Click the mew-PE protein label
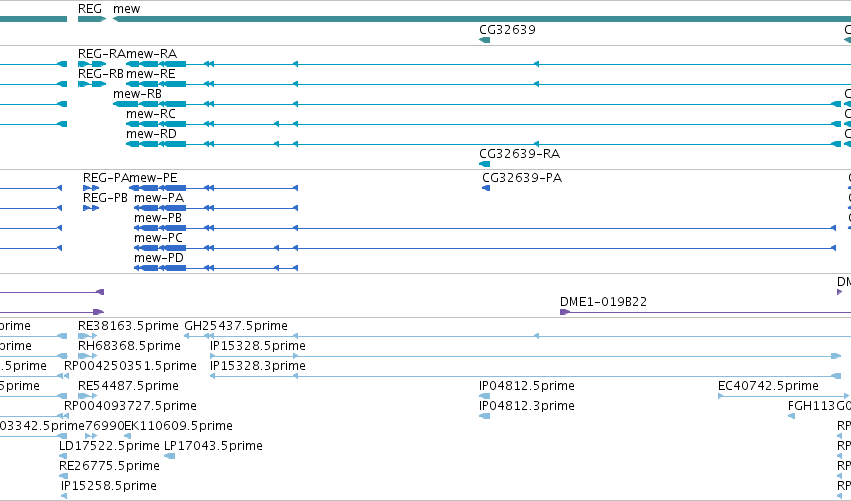The height and width of the screenshot is (501, 851). tap(153, 177)
